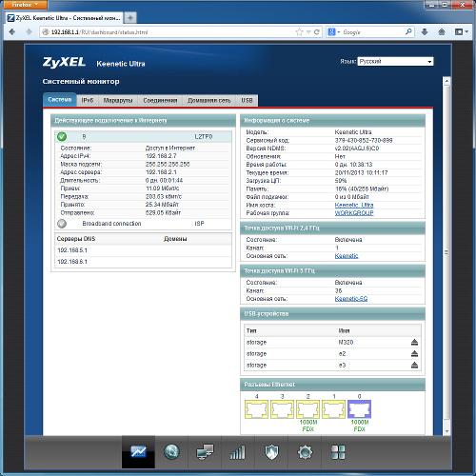476x476 pixels.
Task: Go back with Firefox back arrow
Action: pyautogui.click(x=12, y=31)
